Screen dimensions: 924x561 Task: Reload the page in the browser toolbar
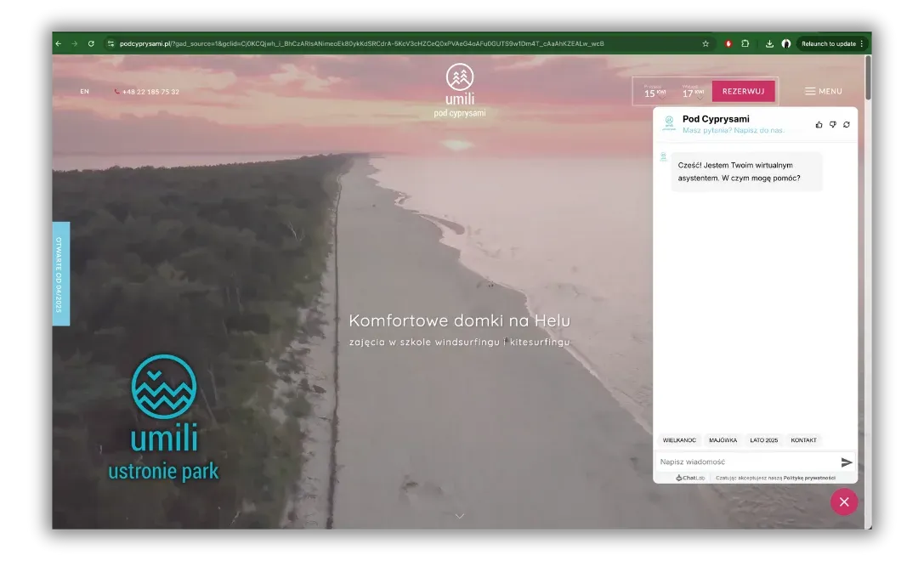tap(91, 43)
